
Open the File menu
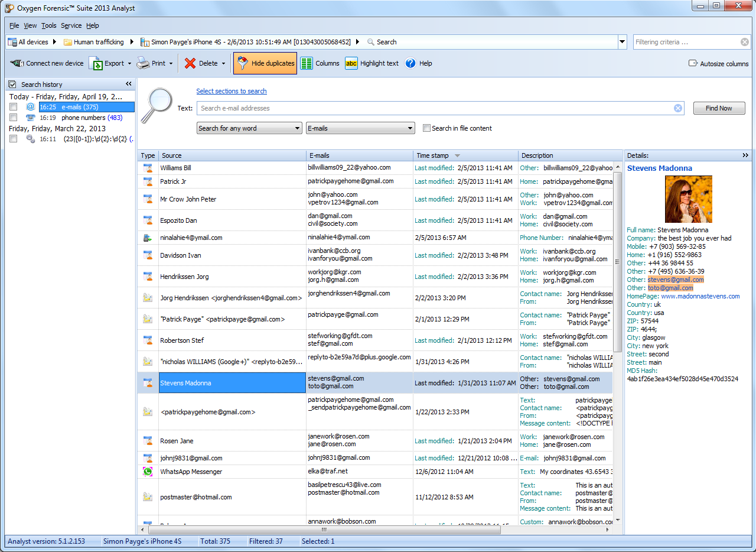click(14, 25)
